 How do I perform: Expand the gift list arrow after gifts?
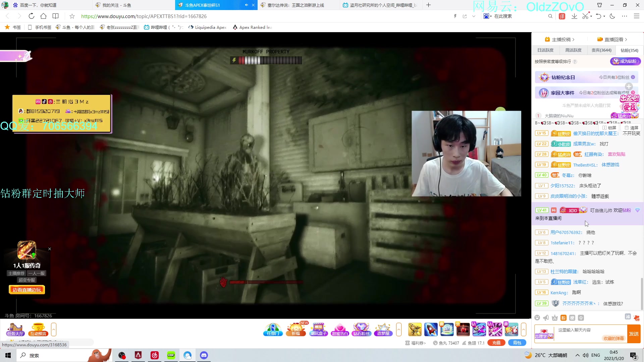coord(524,329)
